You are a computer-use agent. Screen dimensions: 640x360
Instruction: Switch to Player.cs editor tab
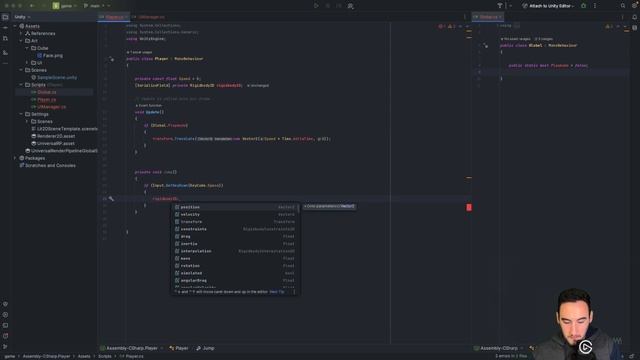coord(114,17)
